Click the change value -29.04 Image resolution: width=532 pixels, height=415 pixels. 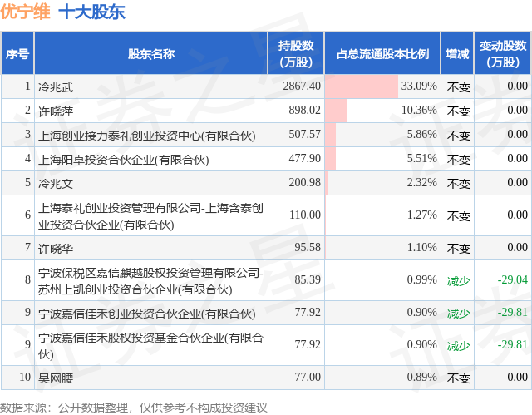tap(513, 279)
